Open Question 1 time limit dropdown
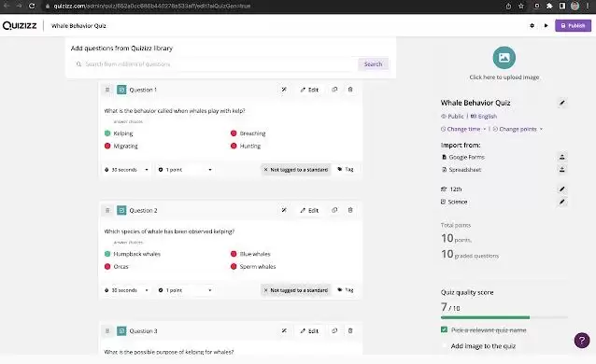 coord(126,170)
